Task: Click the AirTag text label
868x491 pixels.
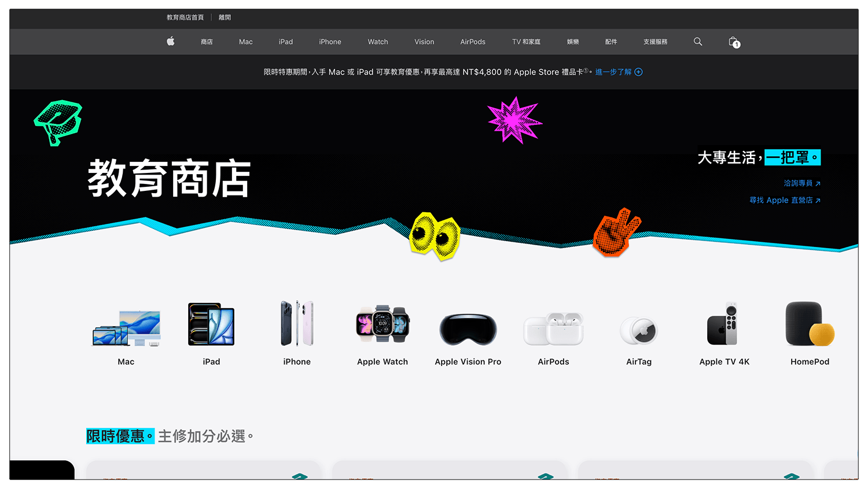Action: pos(639,361)
